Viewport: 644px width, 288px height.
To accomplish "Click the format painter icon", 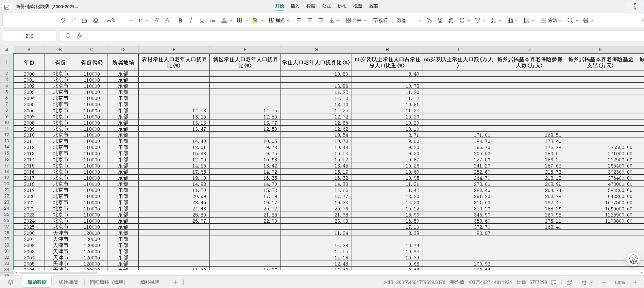I will pyautogui.click(x=85, y=20).
